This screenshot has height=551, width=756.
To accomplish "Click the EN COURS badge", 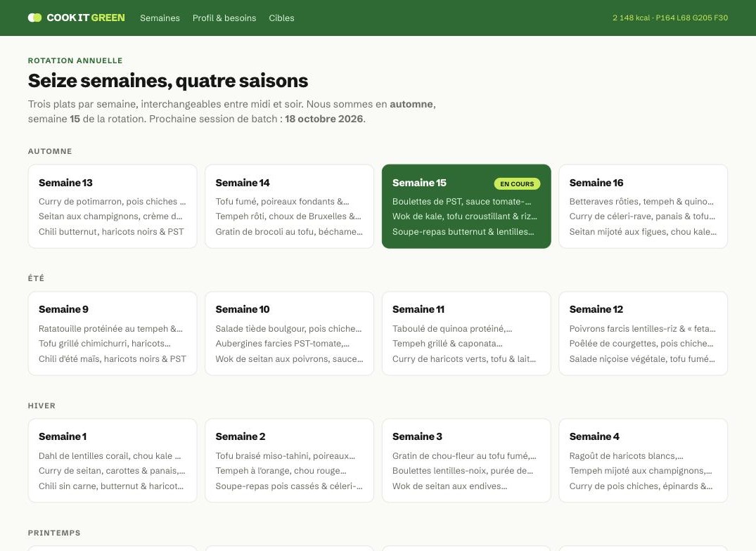I will pos(517,183).
